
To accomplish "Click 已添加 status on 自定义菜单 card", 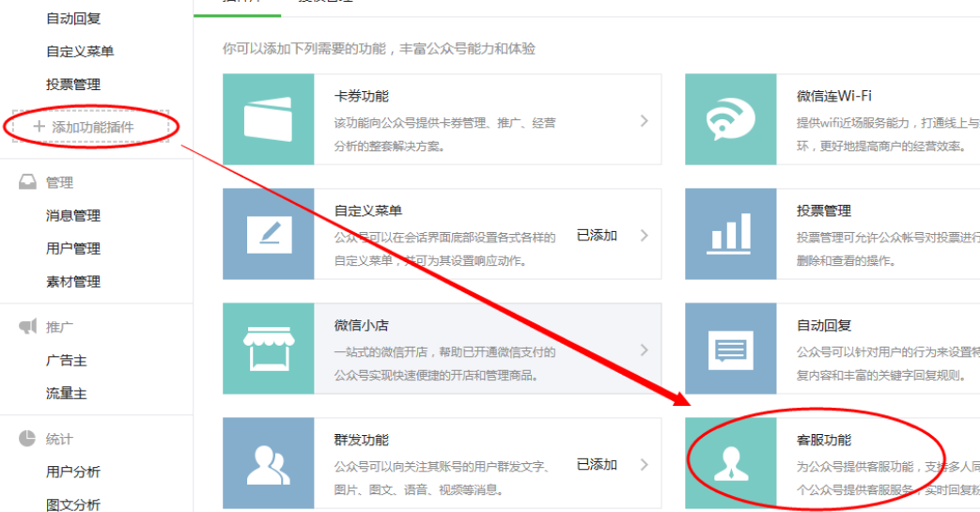I will pos(597,235).
